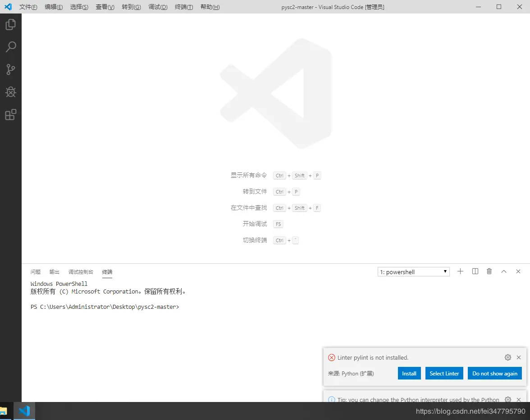Click 开始调试 shortcut hint text

[x=255, y=224]
